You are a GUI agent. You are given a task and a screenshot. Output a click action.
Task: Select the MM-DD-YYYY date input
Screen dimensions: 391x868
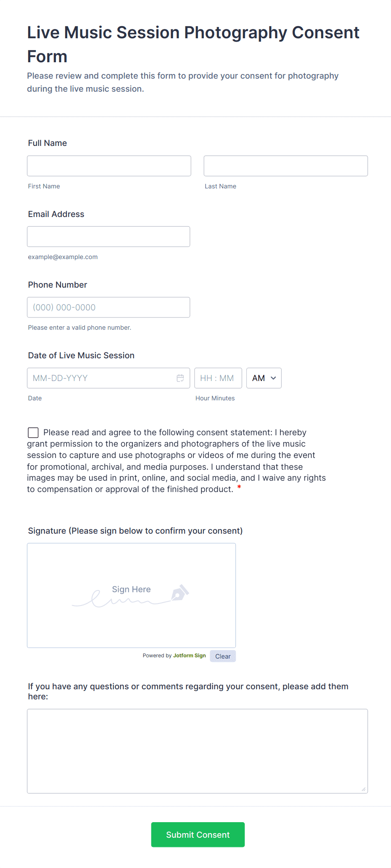click(x=101, y=378)
